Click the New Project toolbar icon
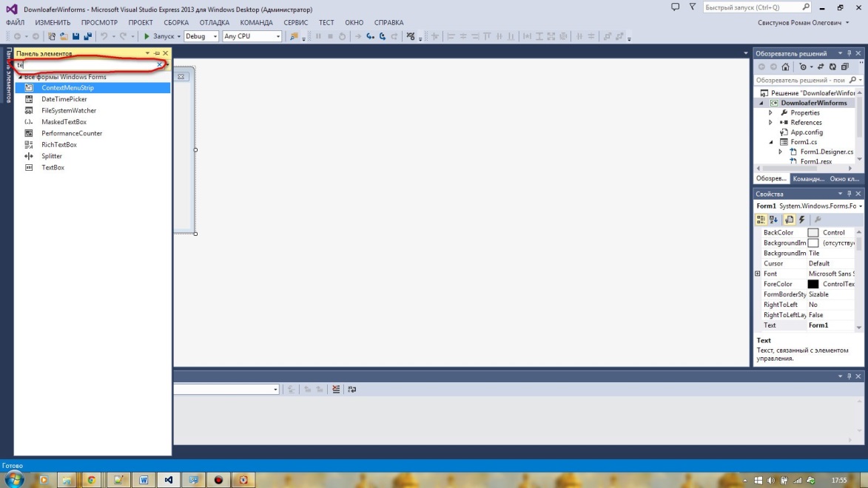The height and width of the screenshot is (488, 868). point(52,36)
